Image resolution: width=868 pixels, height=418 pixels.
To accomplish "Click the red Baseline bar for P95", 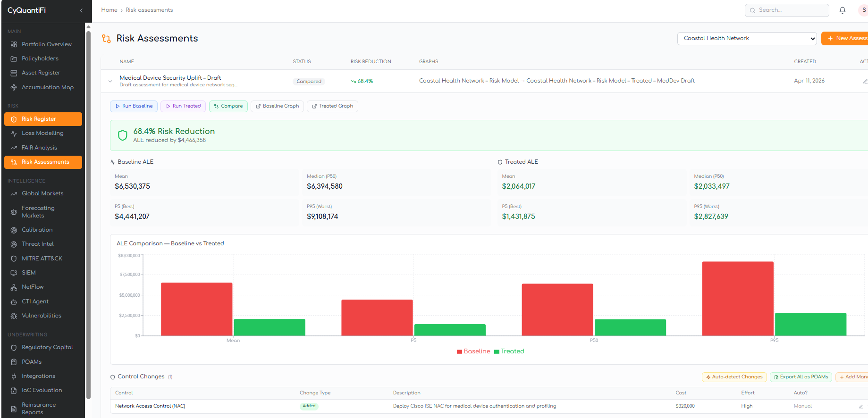I will click(737, 298).
